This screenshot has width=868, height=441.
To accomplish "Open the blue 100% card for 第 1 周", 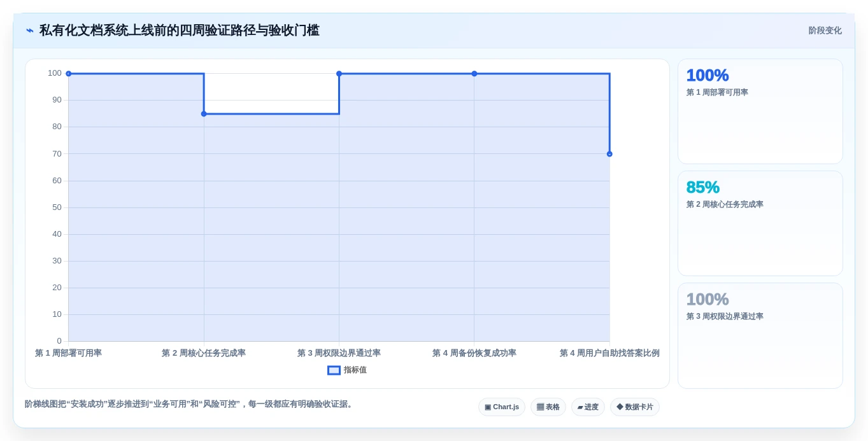I will (x=760, y=111).
